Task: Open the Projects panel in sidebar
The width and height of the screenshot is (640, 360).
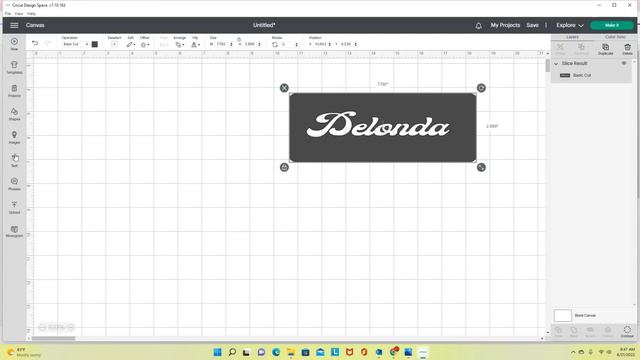Action: 14,91
